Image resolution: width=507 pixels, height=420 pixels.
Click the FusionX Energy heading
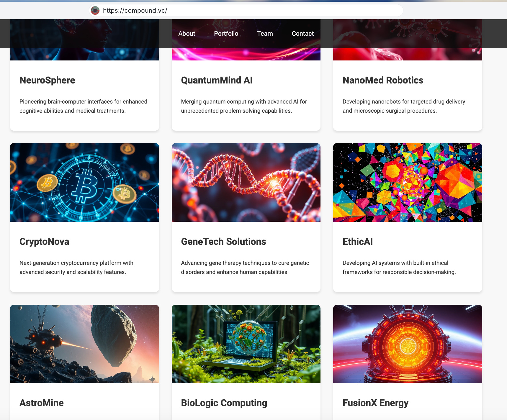tap(375, 403)
